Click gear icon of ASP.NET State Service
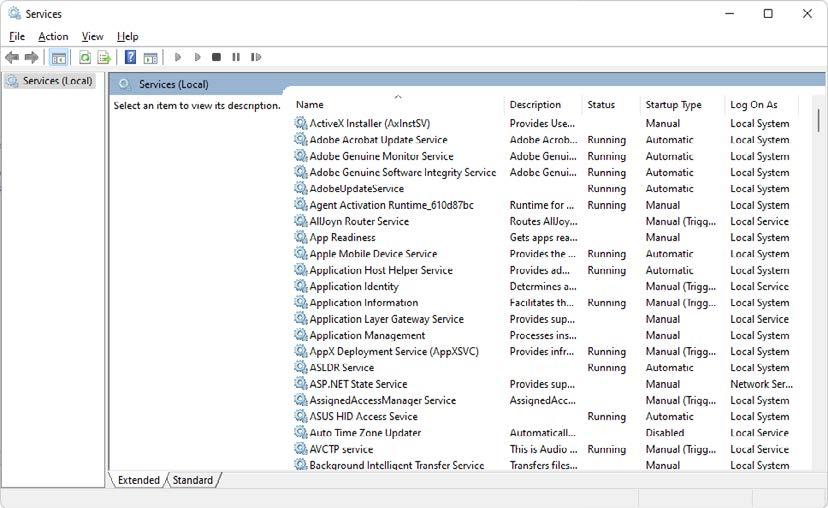This screenshot has width=828, height=508. (x=301, y=383)
